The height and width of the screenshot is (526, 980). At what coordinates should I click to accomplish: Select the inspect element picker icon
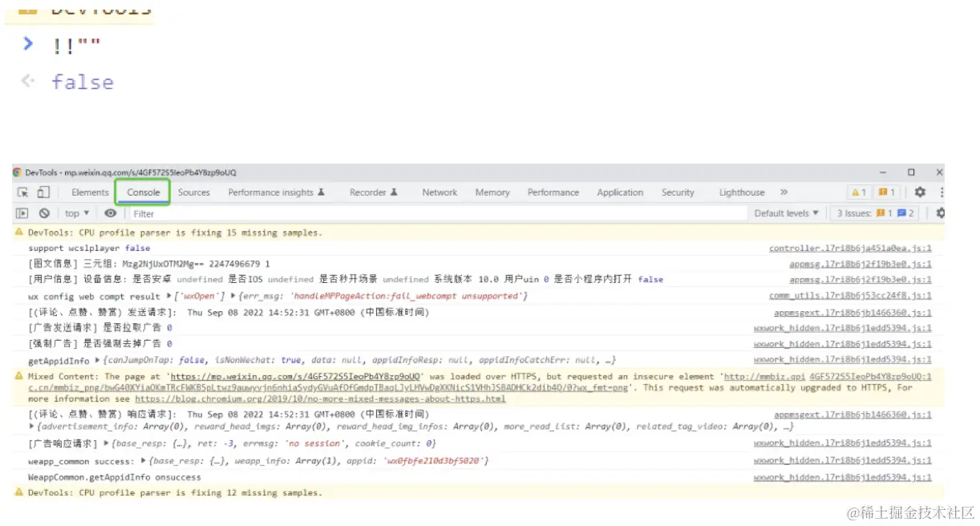click(22, 192)
